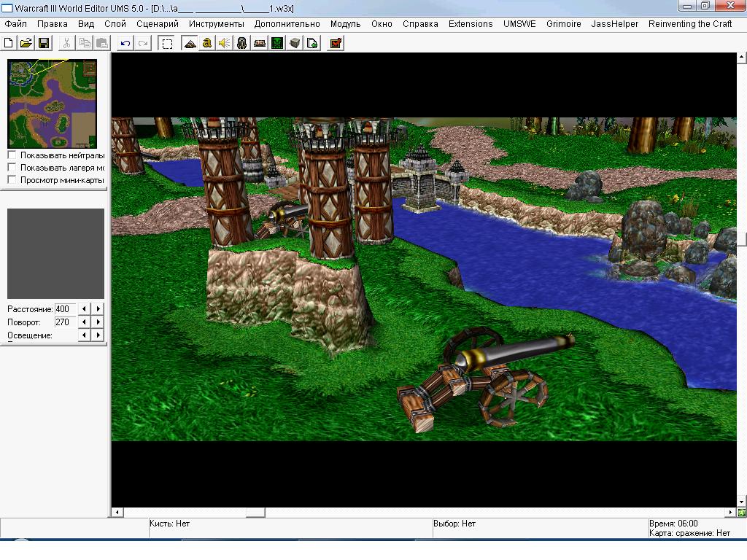Screen dimensions: 747x560
Task: Open the Object Manager cube icon
Action: 295,43
